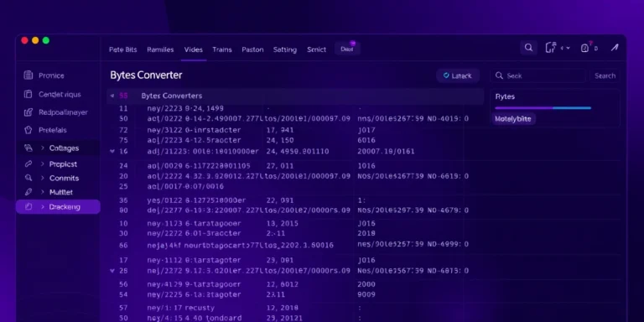
Task: Expand the Multtet sidebar item
Action: pyautogui.click(x=42, y=192)
